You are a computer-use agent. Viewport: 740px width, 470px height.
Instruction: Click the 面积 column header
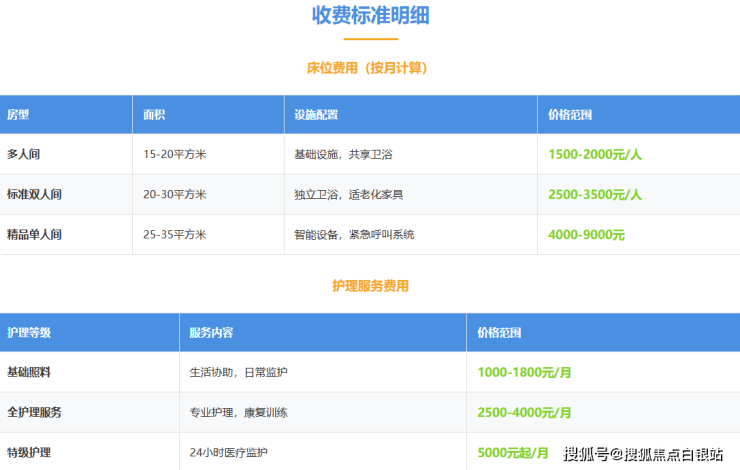click(154, 115)
